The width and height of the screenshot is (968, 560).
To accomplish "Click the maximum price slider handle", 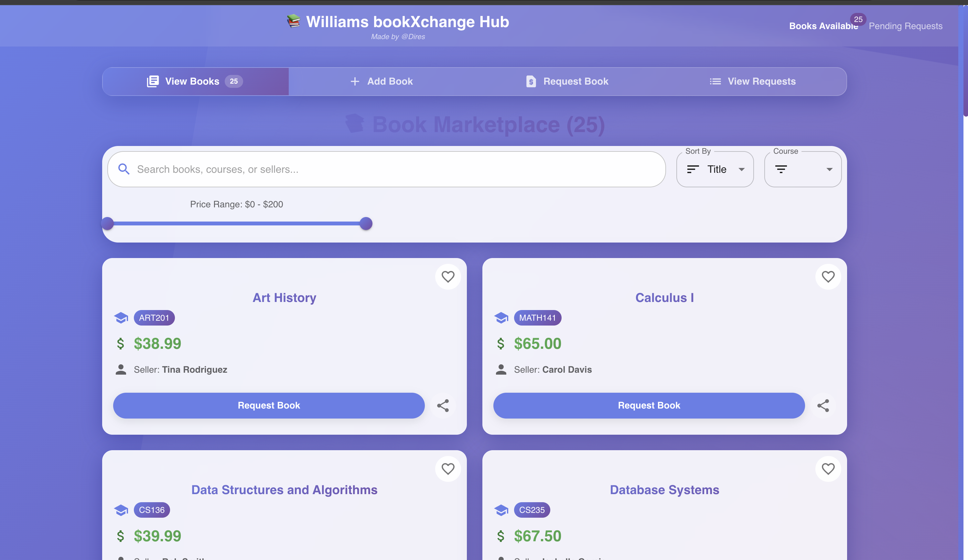I will tap(366, 223).
